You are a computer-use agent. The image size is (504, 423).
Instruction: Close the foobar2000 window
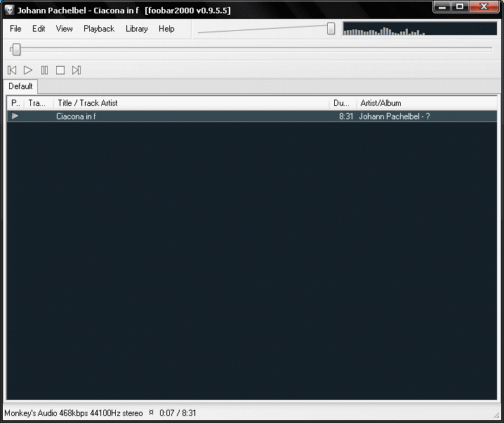484,7
